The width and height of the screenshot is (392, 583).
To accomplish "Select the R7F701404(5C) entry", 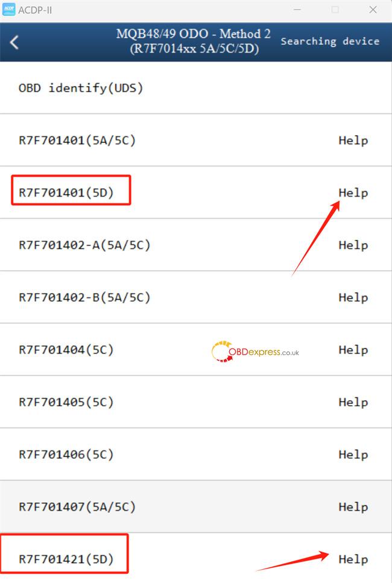I will click(196, 350).
